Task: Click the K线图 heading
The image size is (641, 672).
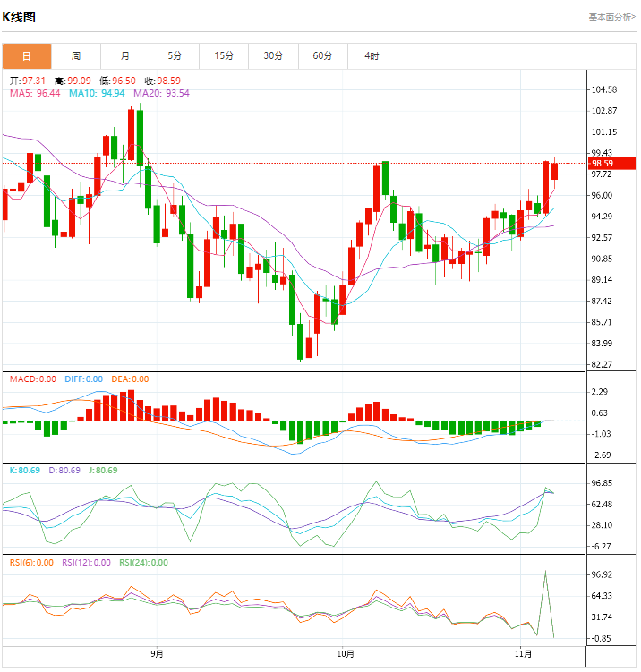Action: 19,17
